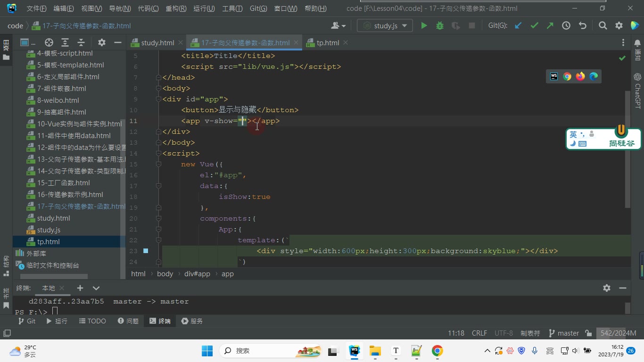This screenshot has width=644, height=362.
Task: Locate the opened file in project tree
Action: pos(49,42)
